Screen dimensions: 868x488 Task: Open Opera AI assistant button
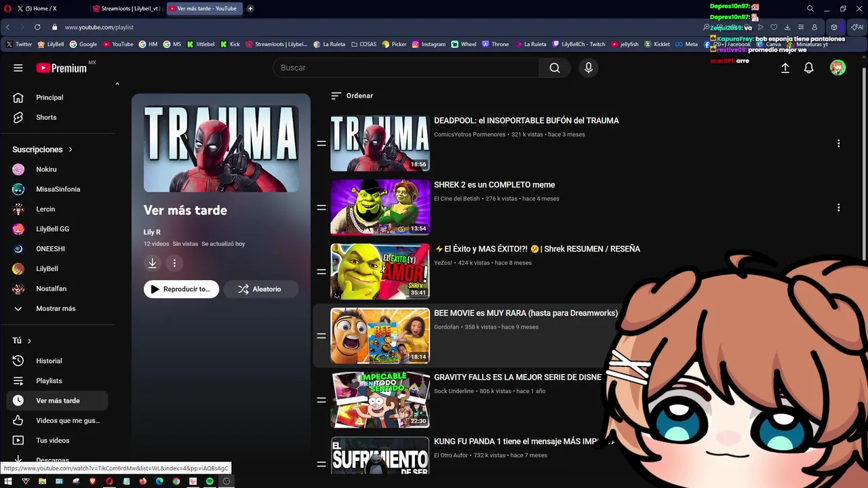coord(857,27)
